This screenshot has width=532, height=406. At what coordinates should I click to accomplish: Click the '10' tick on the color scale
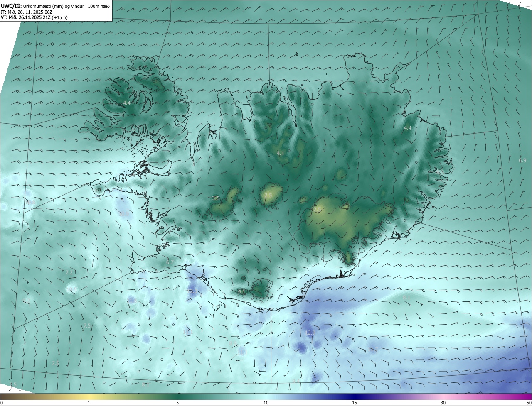coord(266,403)
